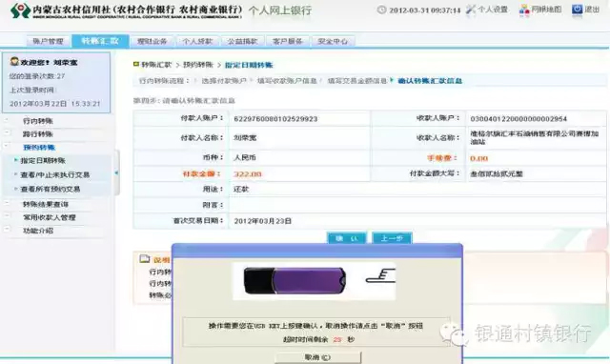Screen dimensions: 610x364
Task: Click the 填写交易金额信息 step in the process bar
Action: pyautogui.click(x=357, y=81)
